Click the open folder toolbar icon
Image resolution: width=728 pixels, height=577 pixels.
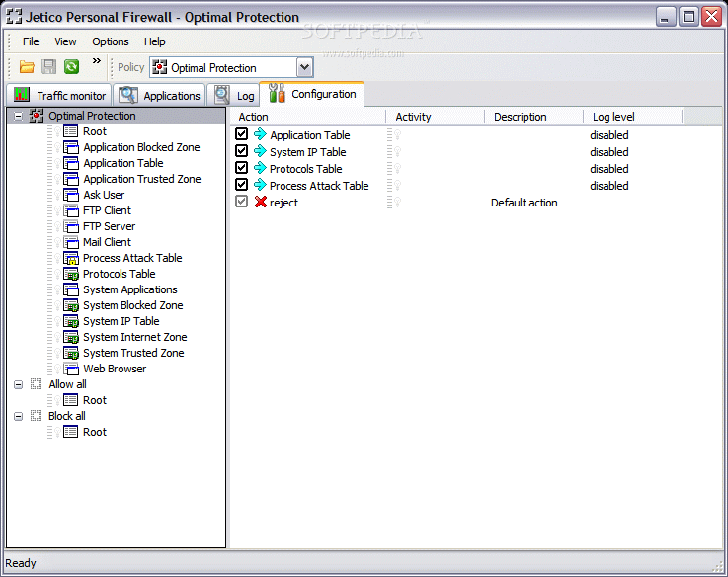click(x=27, y=67)
